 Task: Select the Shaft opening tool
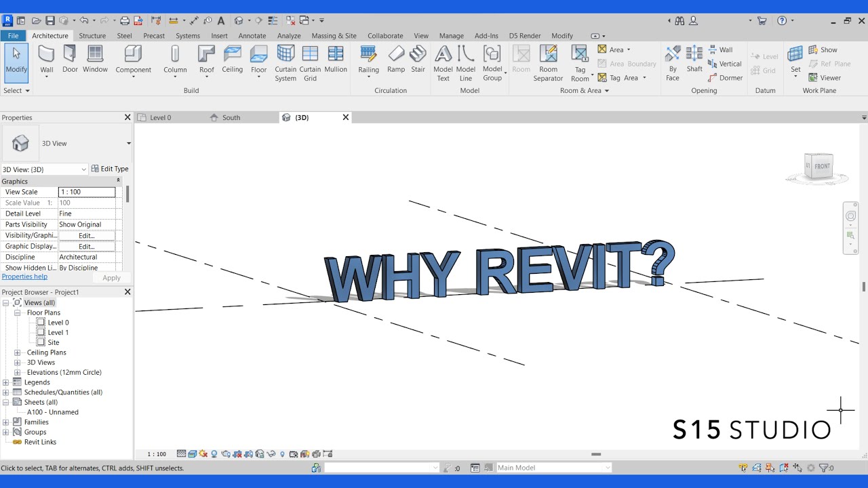(x=694, y=59)
